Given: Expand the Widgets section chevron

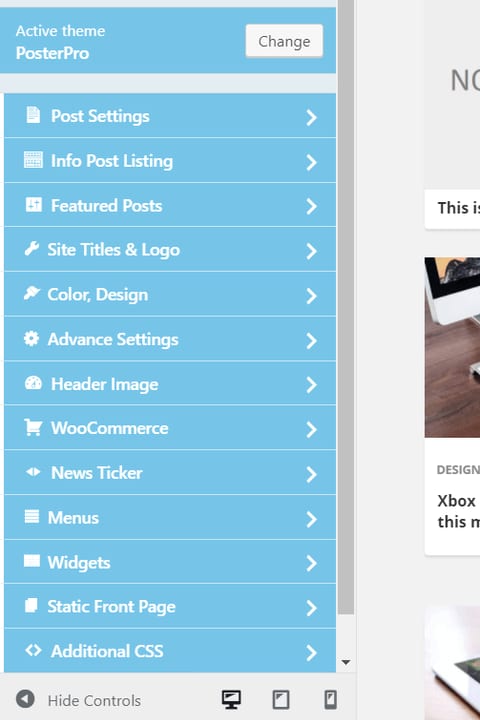Looking at the screenshot, I should [x=311, y=563].
